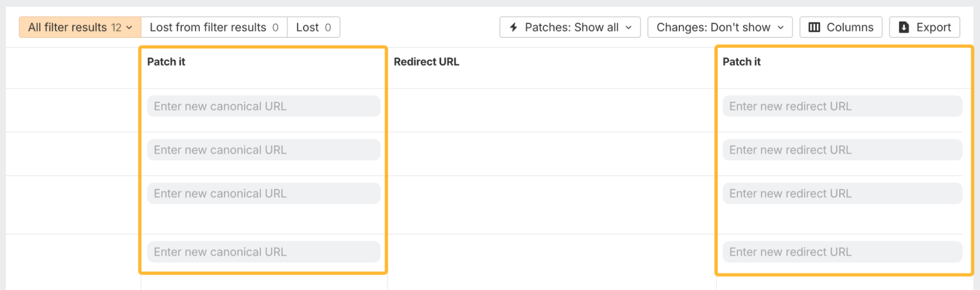This screenshot has width=980, height=290.
Task: Focus second row's canonical URL input
Action: (264, 150)
